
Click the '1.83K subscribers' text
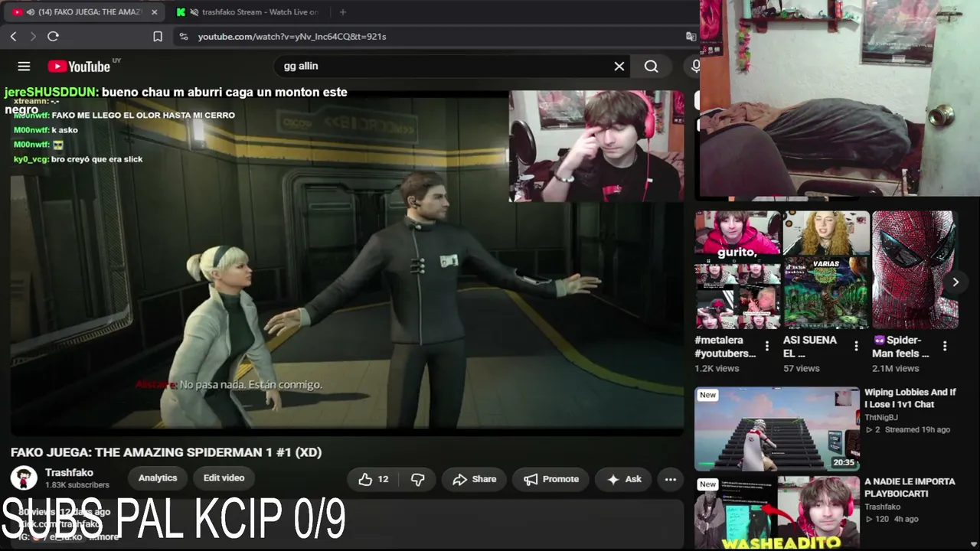coord(77,485)
